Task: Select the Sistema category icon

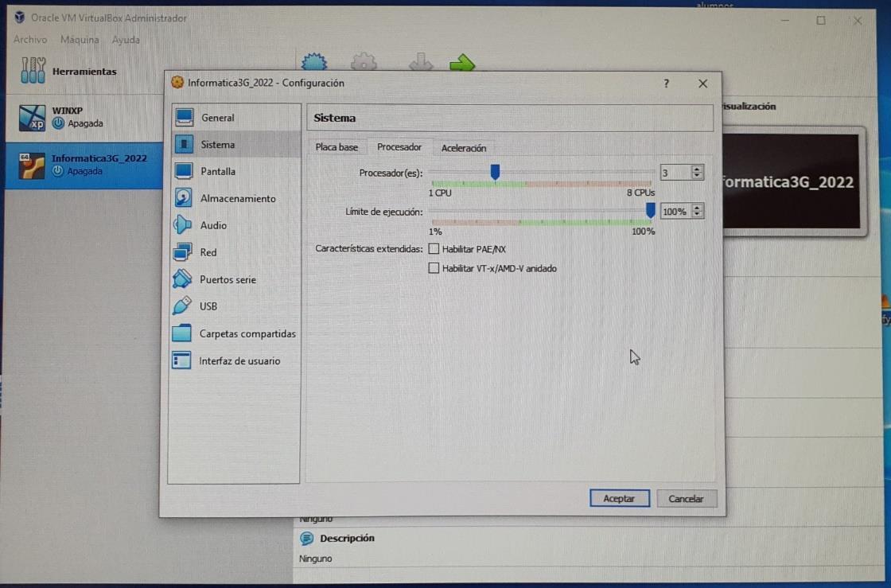Action: (x=184, y=144)
